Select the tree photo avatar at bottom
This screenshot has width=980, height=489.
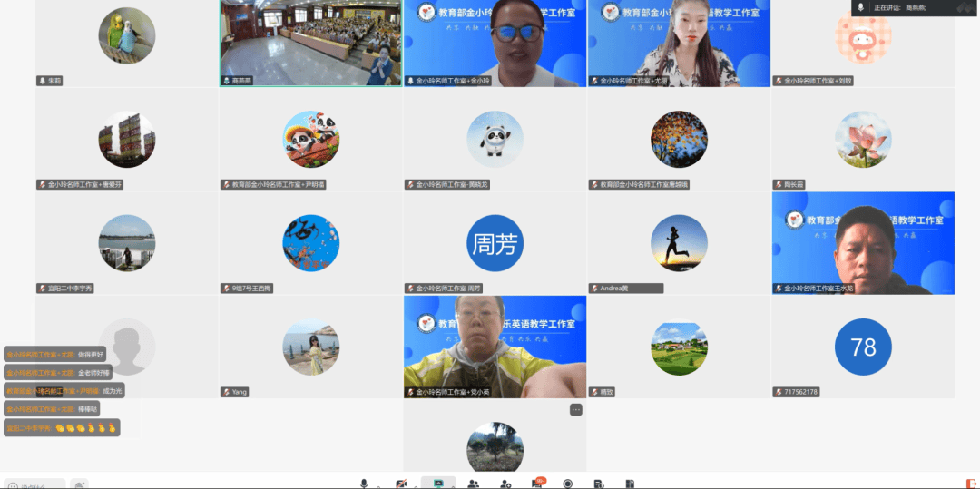495,448
